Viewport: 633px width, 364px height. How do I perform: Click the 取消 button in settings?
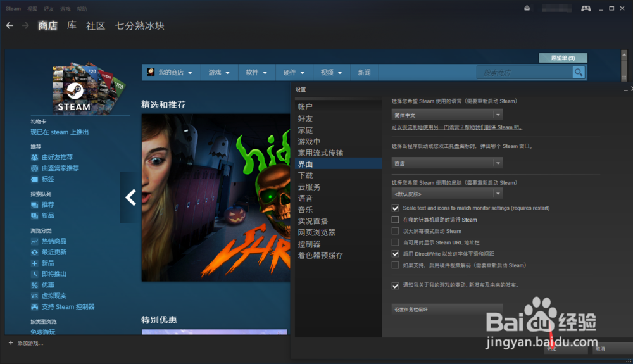pos(612,349)
